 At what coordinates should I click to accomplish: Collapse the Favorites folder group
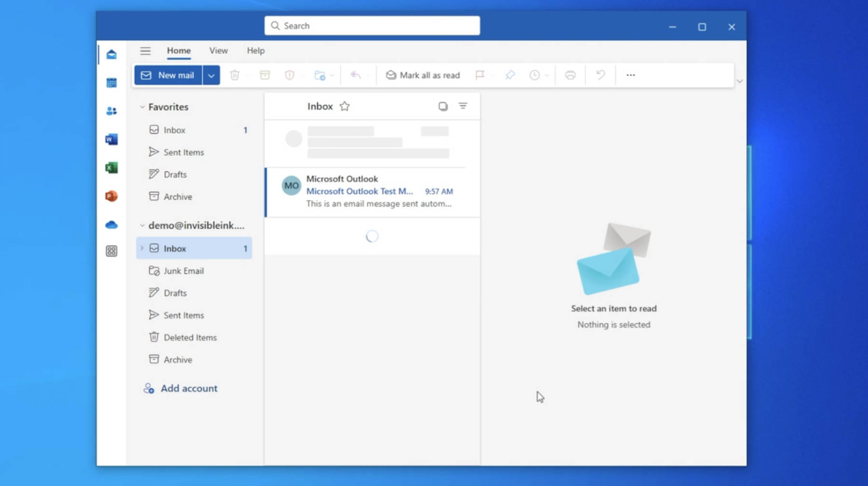142,107
